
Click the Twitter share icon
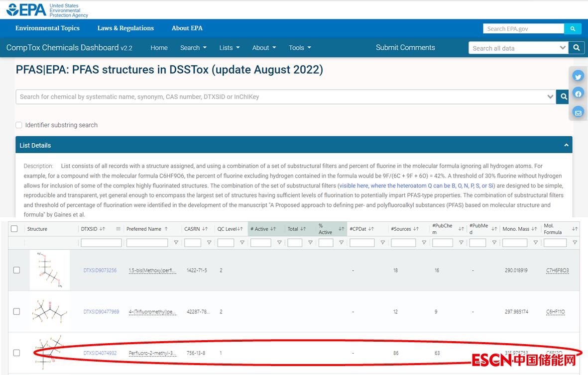click(x=578, y=76)
